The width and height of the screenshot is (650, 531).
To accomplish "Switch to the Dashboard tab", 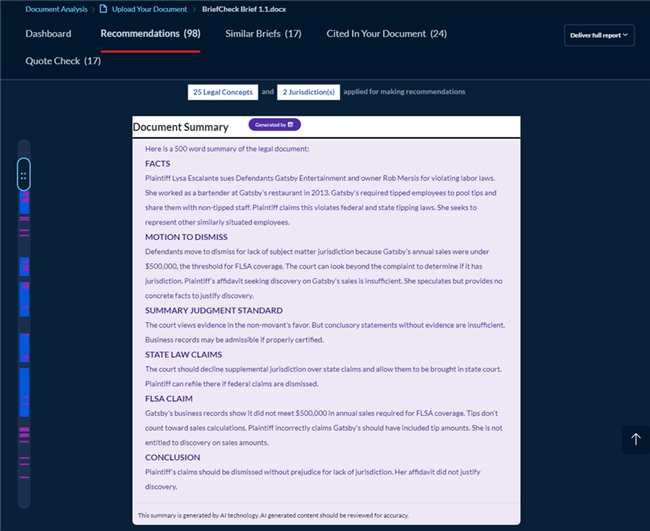I will click(48, 34).
